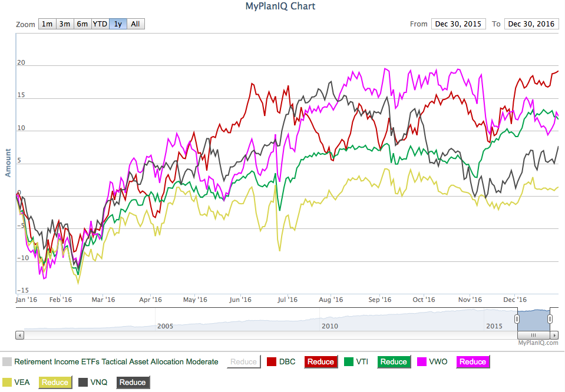Select the 3m zoom range
This screenshot has width=565, height=392.
tap(65, 24)
